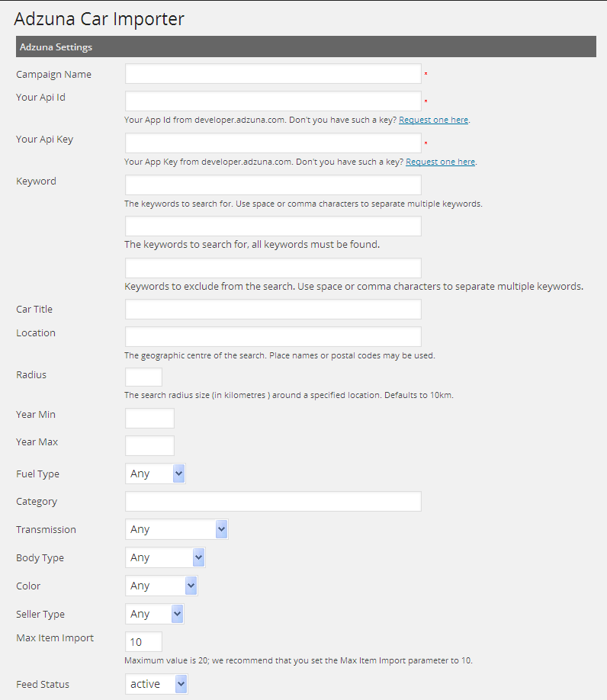The height and width of the screenshot is (700, 607).
Task: Click the first Keyword search field
Action: click(273, 185)
